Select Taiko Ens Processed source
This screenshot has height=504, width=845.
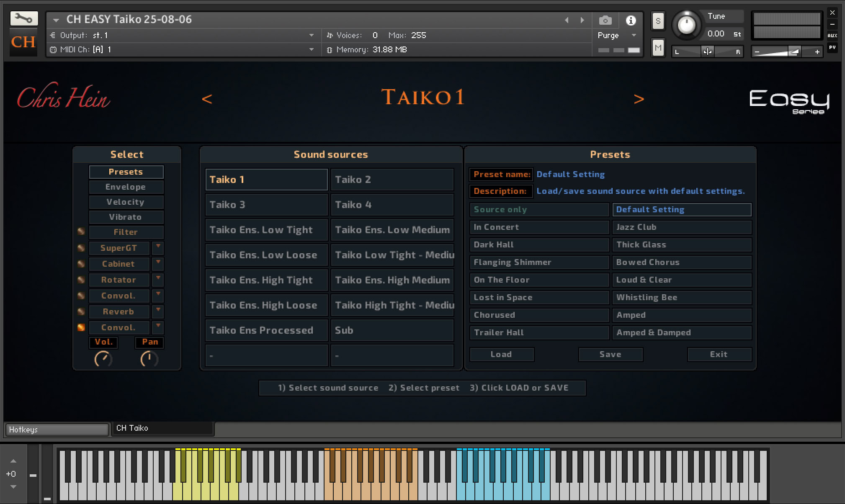click(x=266, y=330)
